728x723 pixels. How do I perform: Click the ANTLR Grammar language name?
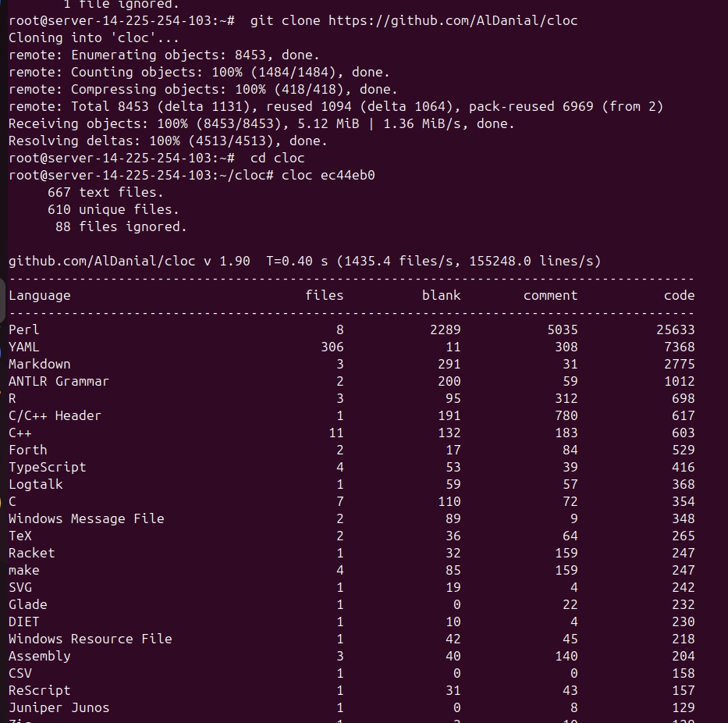coord(59,381)
